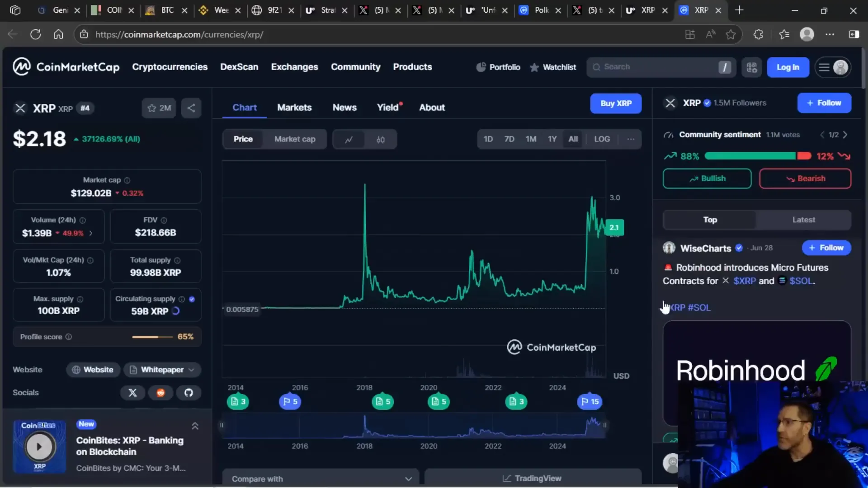This screenshot has width=868, height=488.
Task: Switch to line chart icon
Action: point(349,139)
